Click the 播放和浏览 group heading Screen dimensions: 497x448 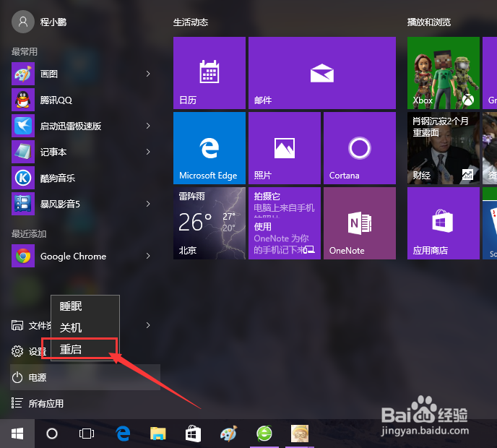[429, 22]
